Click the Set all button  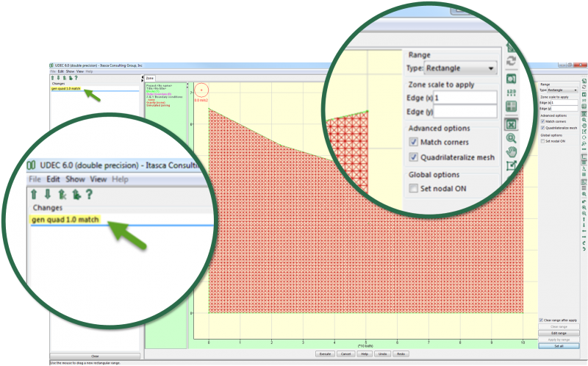[x=559, y=345]
